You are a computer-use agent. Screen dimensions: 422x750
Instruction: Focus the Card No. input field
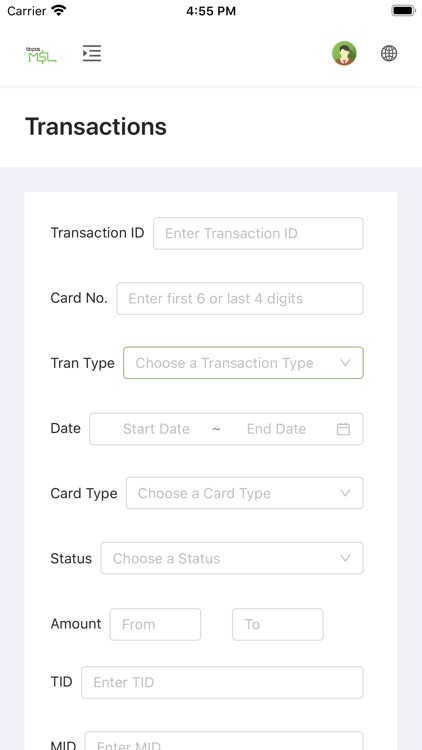(240, 298)
